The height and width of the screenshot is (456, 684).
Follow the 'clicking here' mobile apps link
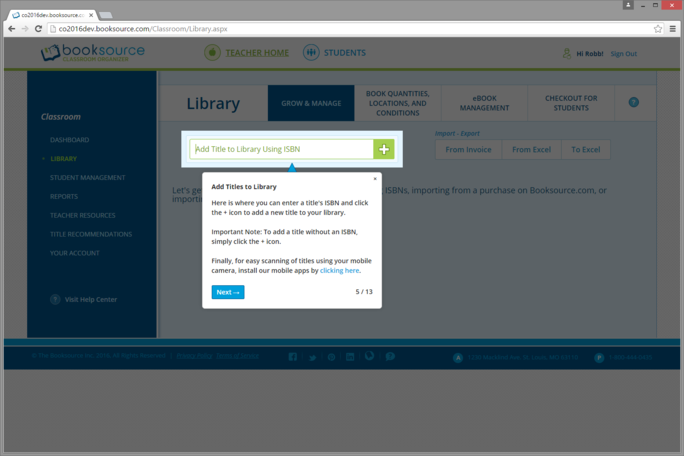click(339, 270)
